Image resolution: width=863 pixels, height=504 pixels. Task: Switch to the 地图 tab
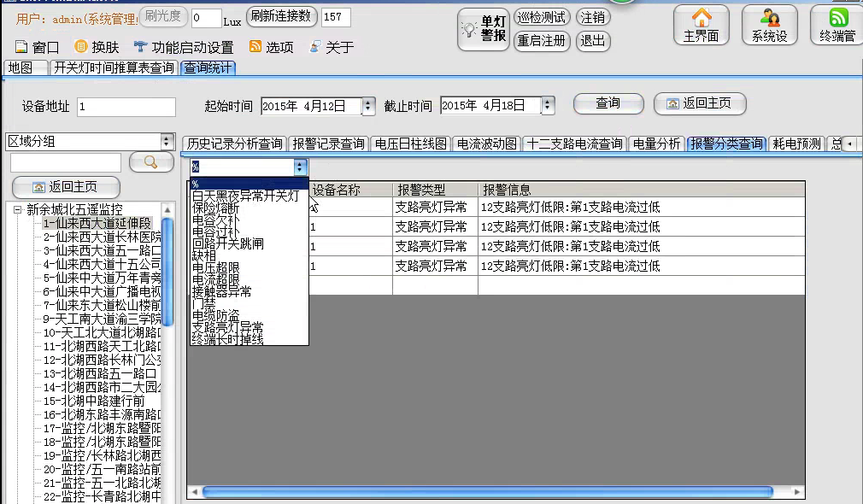pyautogui.click(x=20, y=67)
